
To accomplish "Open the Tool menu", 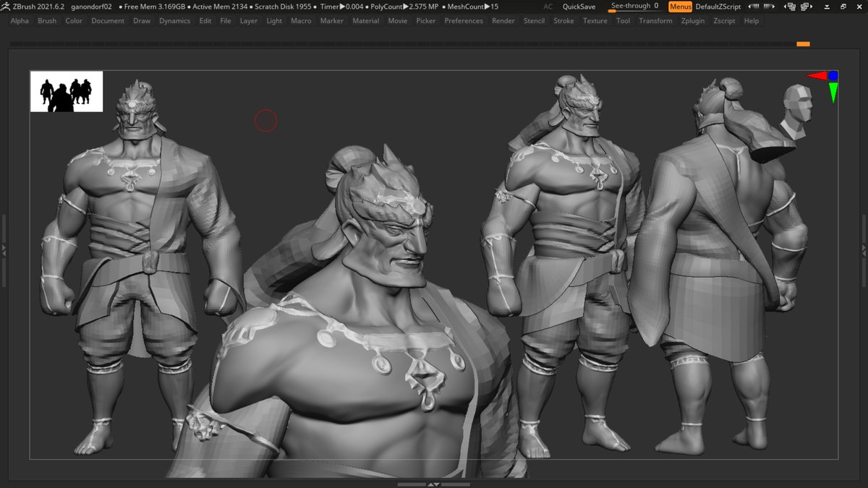I will (x=623, y=20).
